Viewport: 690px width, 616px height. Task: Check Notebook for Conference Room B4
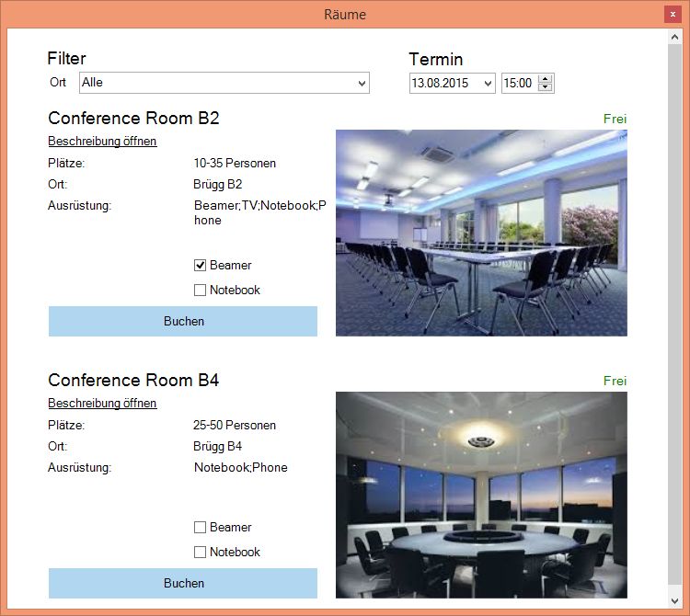coord(200,553)
